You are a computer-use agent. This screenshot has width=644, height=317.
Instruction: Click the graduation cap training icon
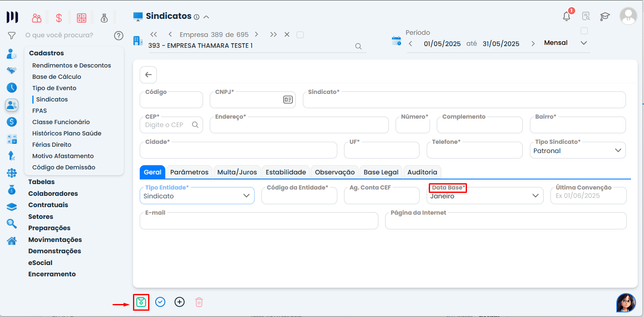pos(605,16)
